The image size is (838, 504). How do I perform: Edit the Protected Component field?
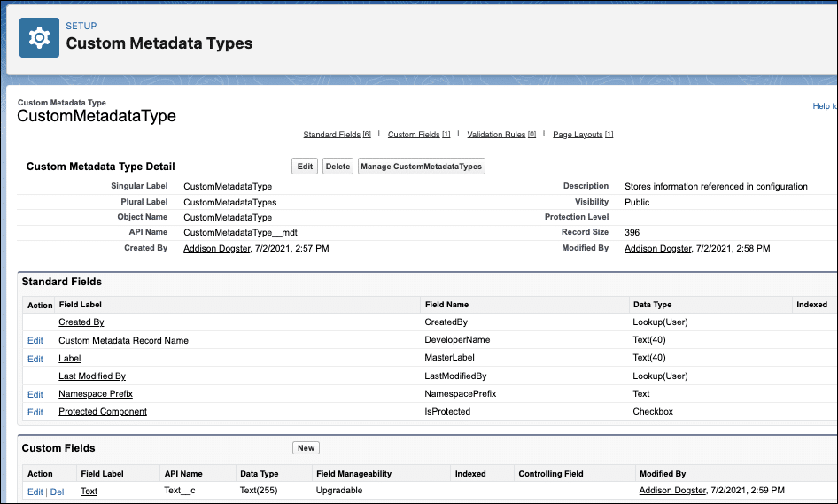[x=35, y=412]
